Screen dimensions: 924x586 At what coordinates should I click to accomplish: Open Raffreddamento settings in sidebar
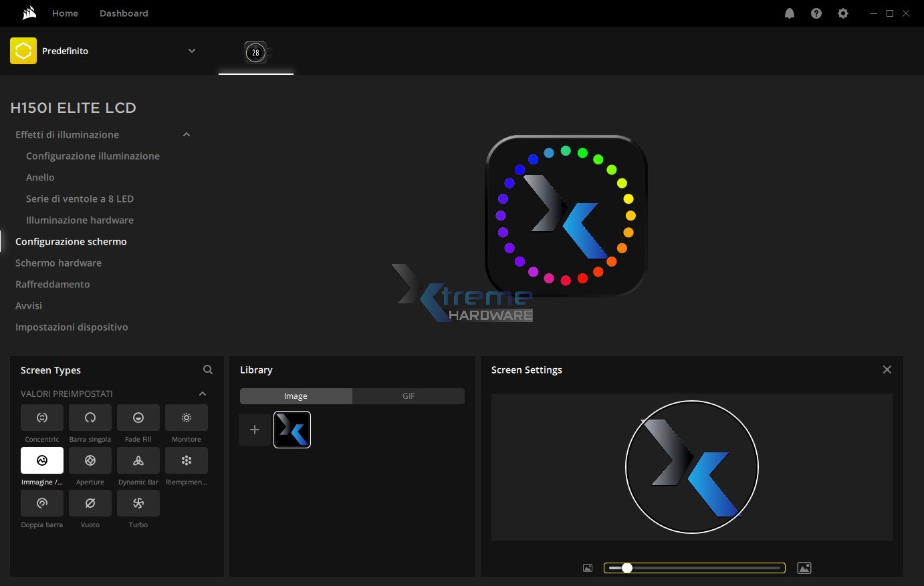point(53,284)
